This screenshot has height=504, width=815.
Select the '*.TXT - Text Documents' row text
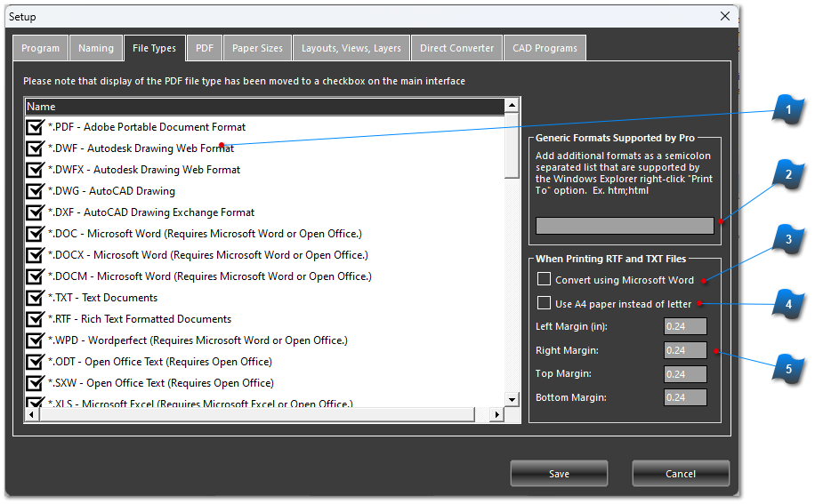point(102,298)
